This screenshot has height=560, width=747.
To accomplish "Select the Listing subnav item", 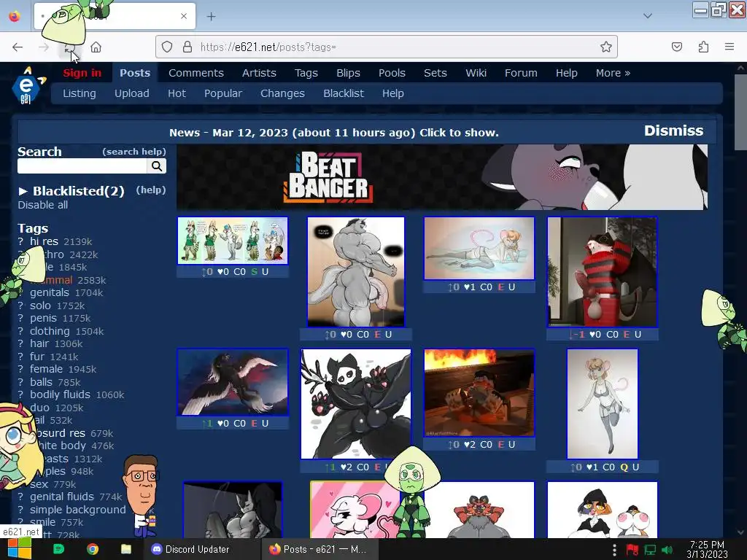I will tap(79, 93).
